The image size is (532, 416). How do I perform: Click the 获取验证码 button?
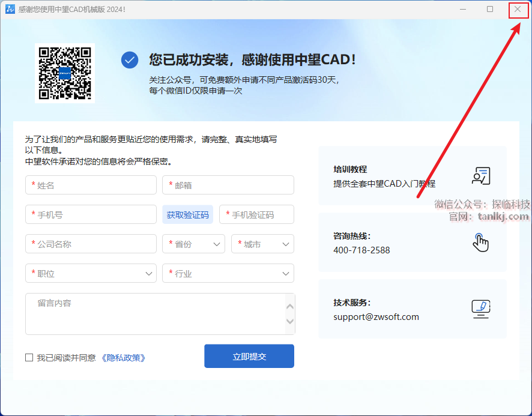pos(187,215)
